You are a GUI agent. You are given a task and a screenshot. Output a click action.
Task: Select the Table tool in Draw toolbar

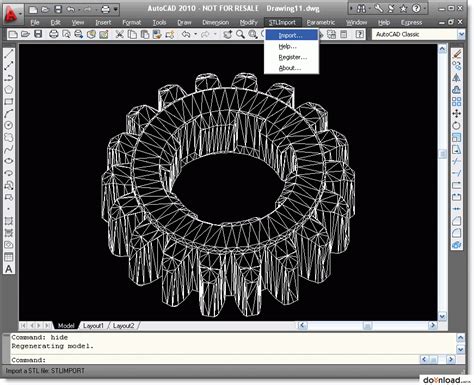click(9, 257)
